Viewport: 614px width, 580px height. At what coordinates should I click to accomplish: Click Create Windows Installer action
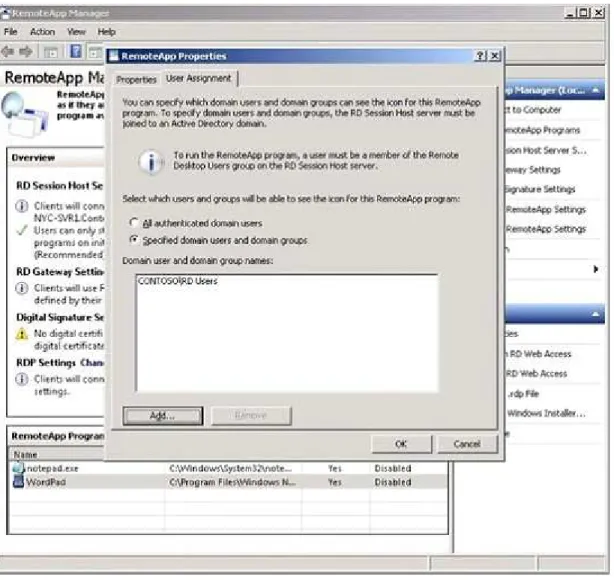click(x=546, y=413)
